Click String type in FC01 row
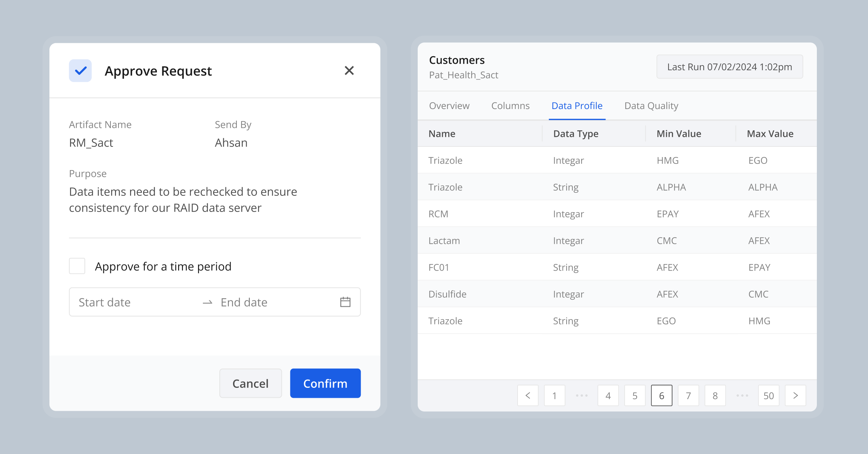 click(566, 267)
